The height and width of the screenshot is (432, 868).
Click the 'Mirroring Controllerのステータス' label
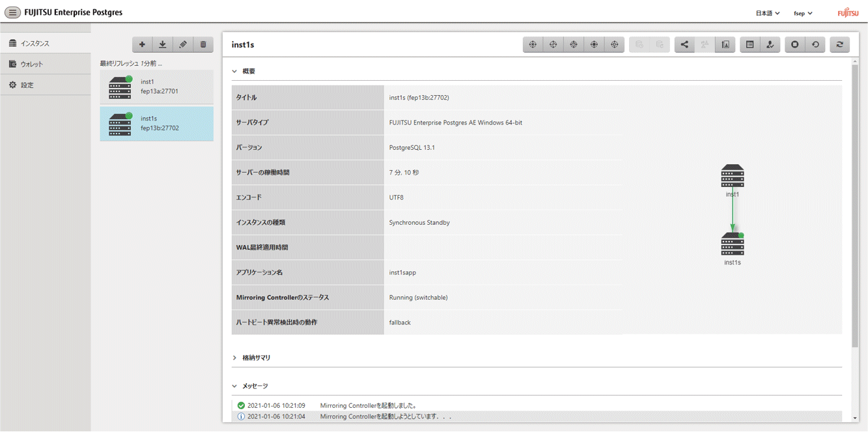tap(283, 298)
